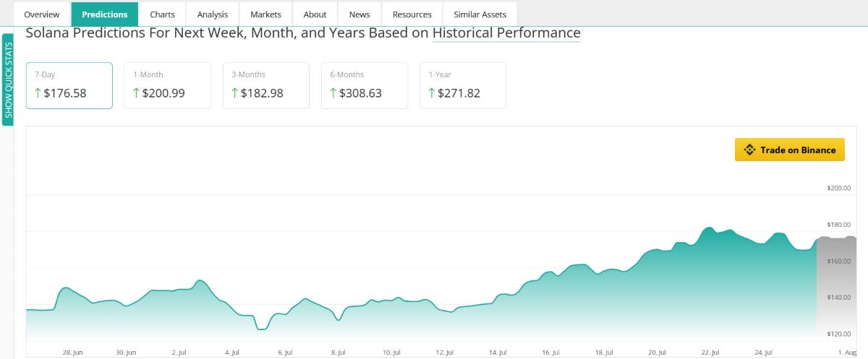This screenshot has height=359, width=868.
Task: Expand the Show Quick Stats side panel
Action: tap(9, 80)
